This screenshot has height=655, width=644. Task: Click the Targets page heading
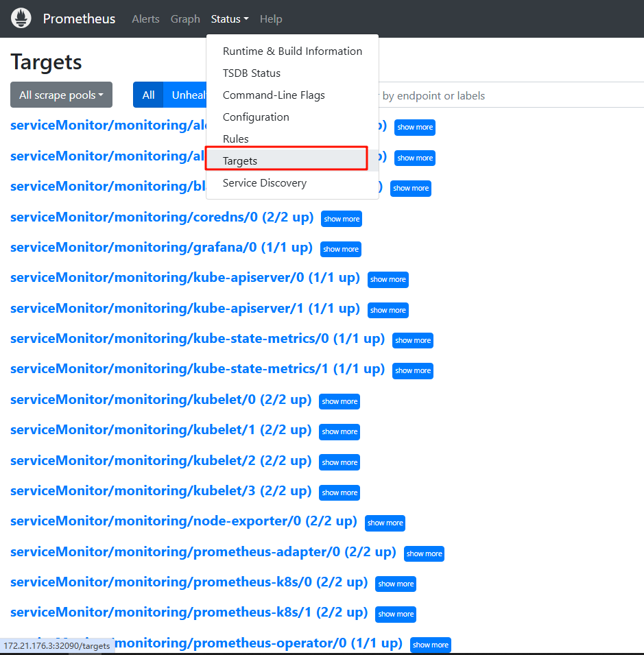(x=46, y=62)
